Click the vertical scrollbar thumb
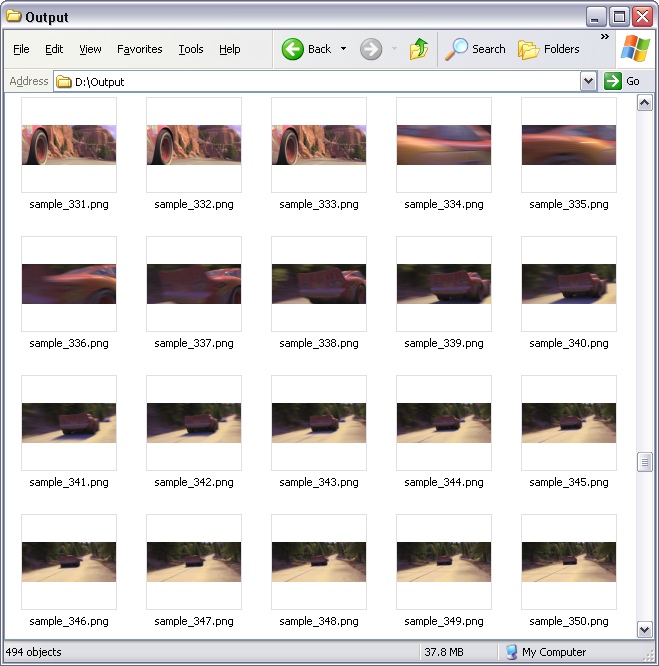Screen dimensions: 659x666 point(645,462)
